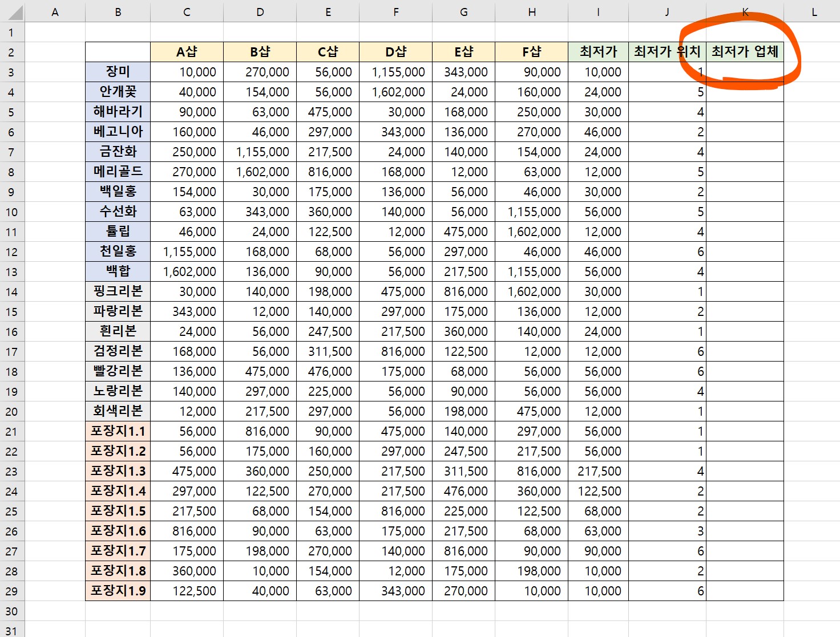Select the C샵 header cell
Viewport: 840px width, 637px height.
point(328,52)
